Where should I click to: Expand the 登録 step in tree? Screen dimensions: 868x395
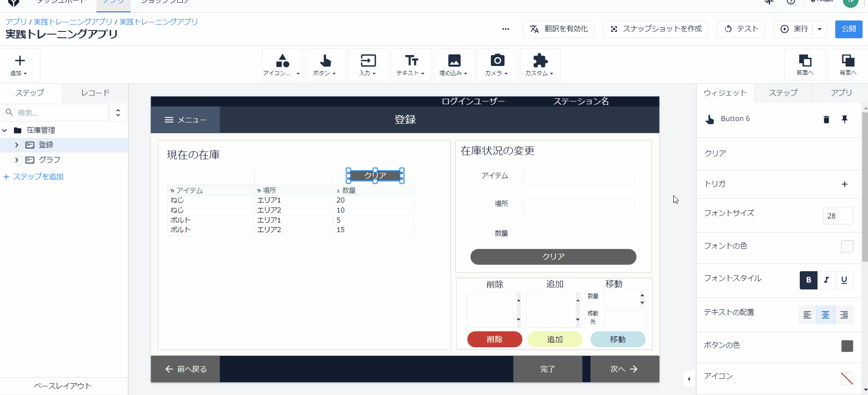tap(17, 145)
